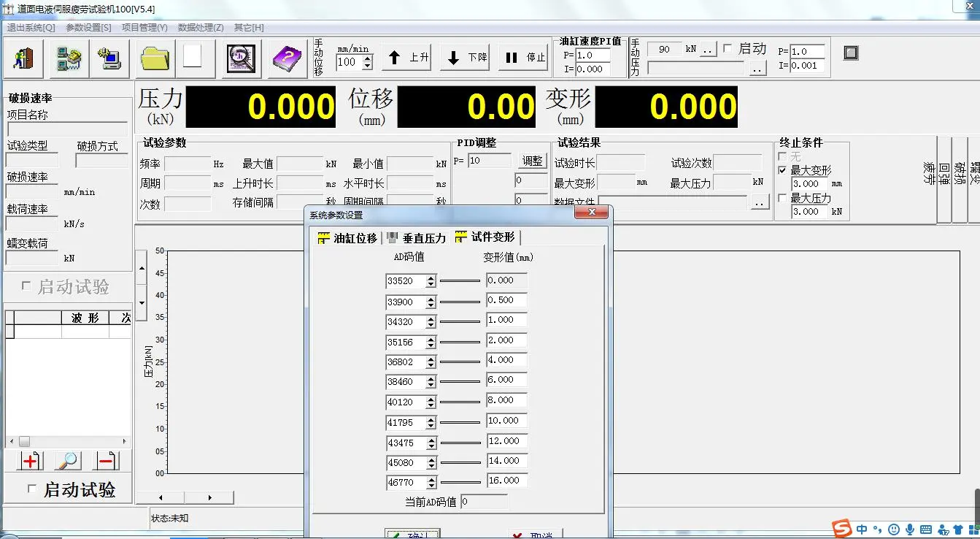
Task: Click the square icon at toolbar right end
Action: [x=851, y=53]
